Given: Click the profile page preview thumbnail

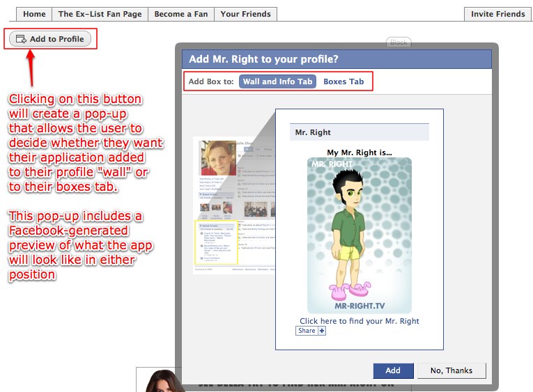Looking at the screenshot, I should (234, 205).
